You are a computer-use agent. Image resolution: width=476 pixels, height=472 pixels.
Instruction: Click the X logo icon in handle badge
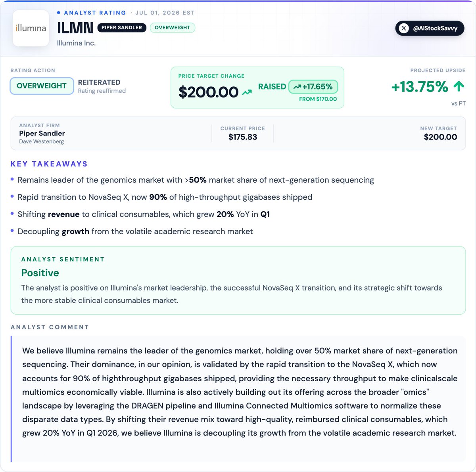pyautogui.click(x=404, y=28)
